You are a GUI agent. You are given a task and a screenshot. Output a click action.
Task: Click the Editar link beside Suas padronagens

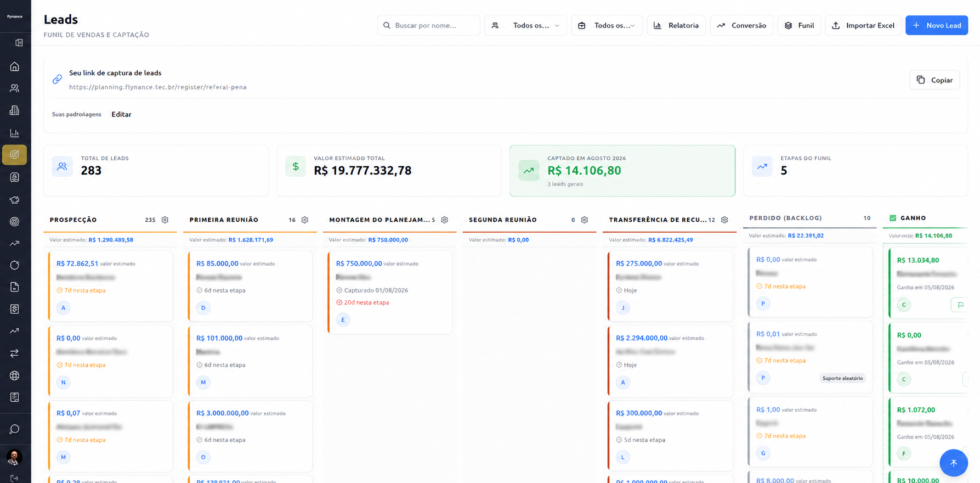pyautogui.click(x=121, y=114)
